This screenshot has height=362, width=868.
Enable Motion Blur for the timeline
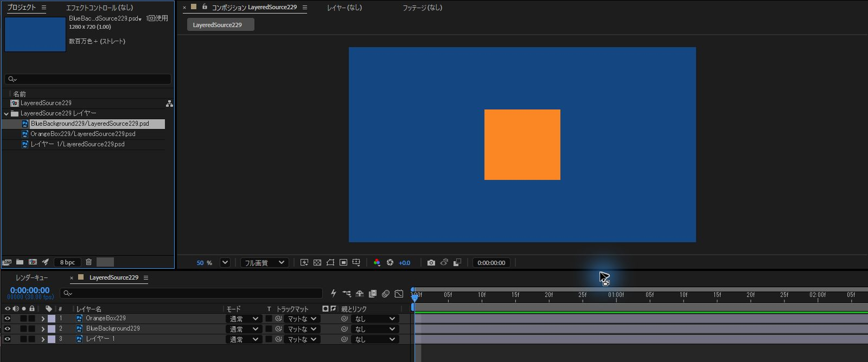[x=386, y=294]
